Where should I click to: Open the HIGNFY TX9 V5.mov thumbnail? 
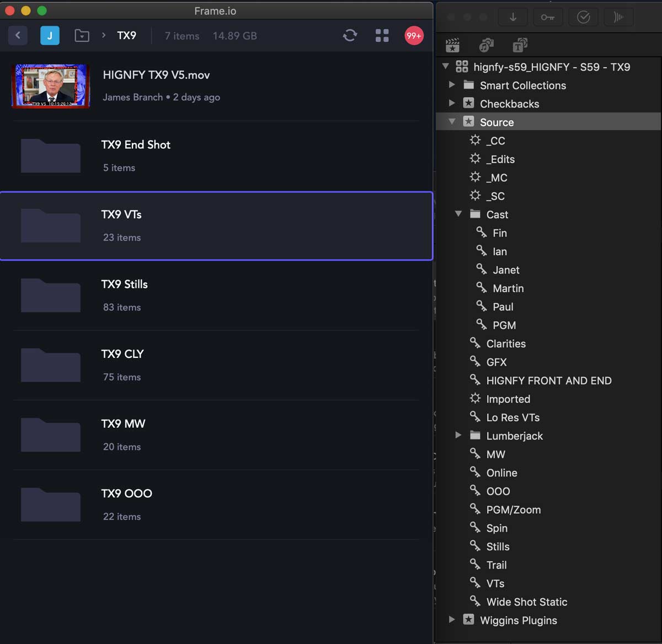pyautogui.click(x=51, y=85)
